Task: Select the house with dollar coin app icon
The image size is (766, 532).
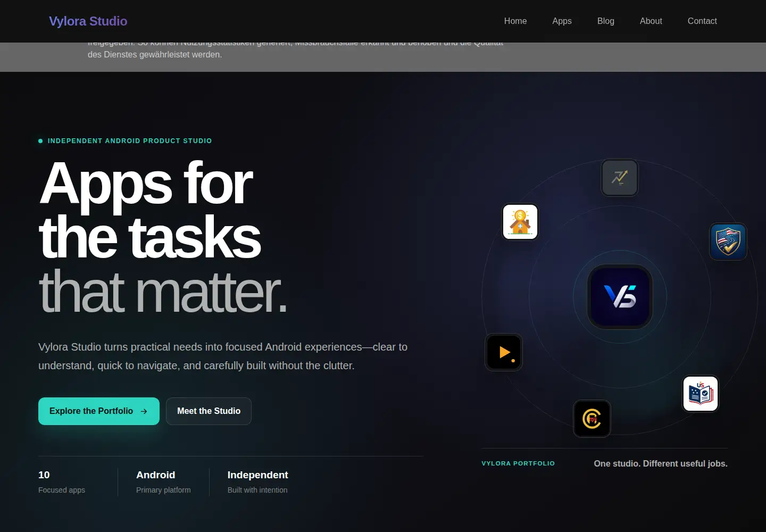Action: pos(520,222)
